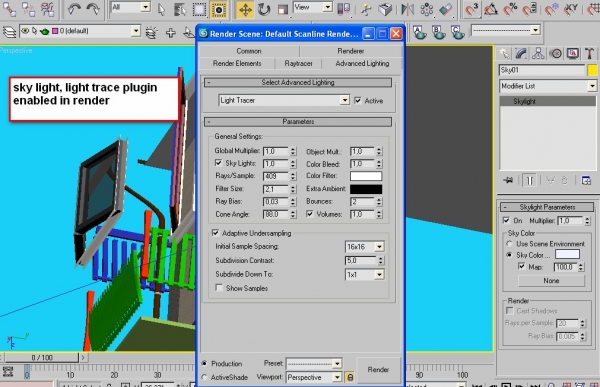Enable Show Samples checkbox
This screenshot has width=600, height=387.
click(x=219, y=288)
